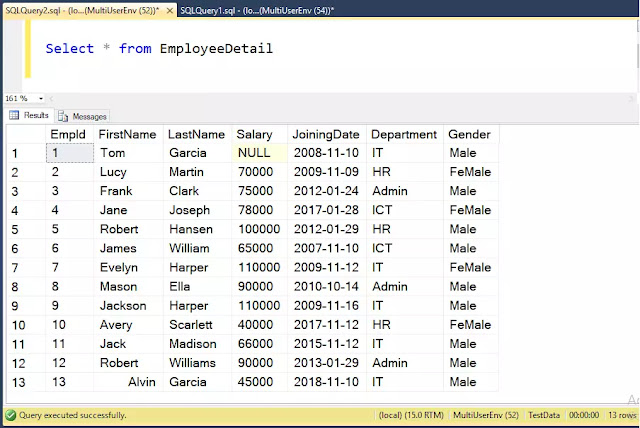This screenshot has width=640, height=428.
Task: Click the Results grid icon
Action: click(x=14, y=115)
